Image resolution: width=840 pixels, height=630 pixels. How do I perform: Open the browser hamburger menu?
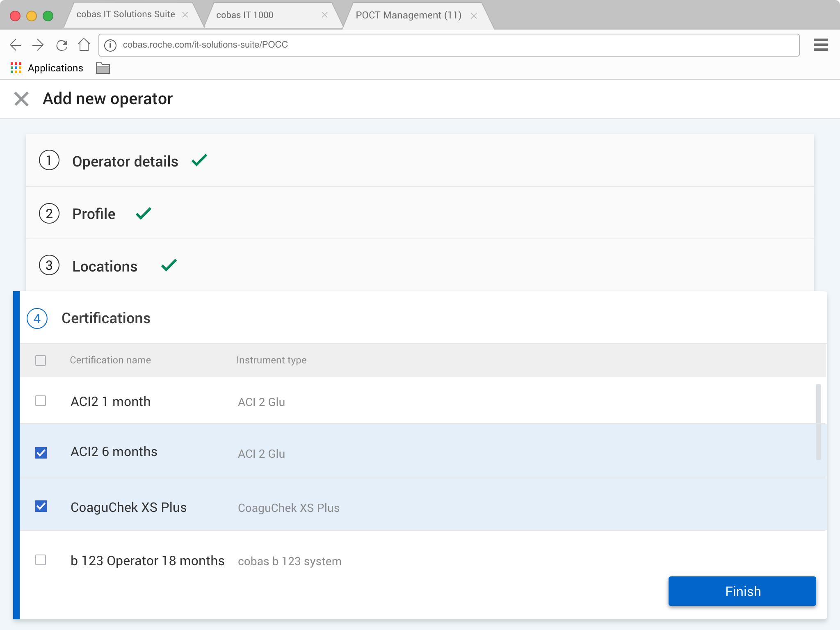(x=820, y=45)
